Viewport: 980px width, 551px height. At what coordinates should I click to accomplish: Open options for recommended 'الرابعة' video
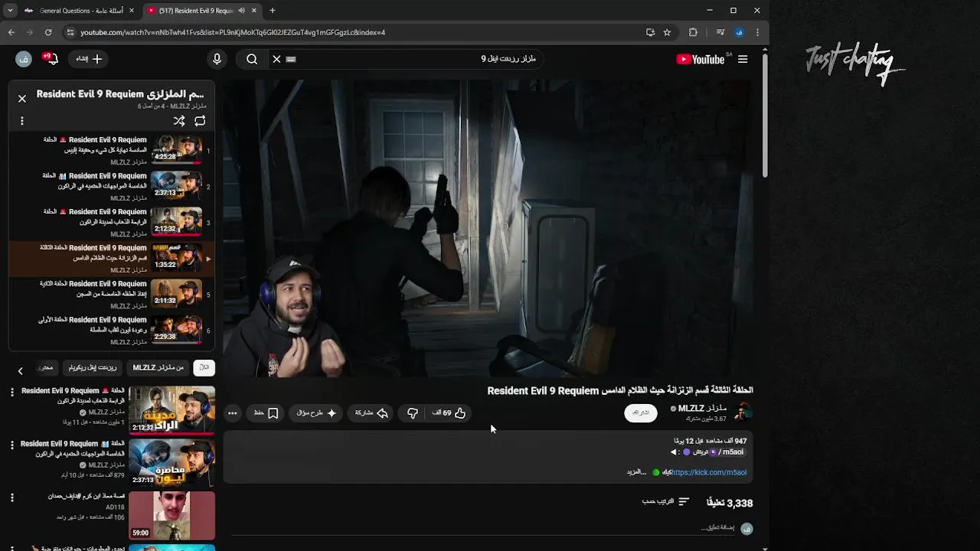coord(11,392)
